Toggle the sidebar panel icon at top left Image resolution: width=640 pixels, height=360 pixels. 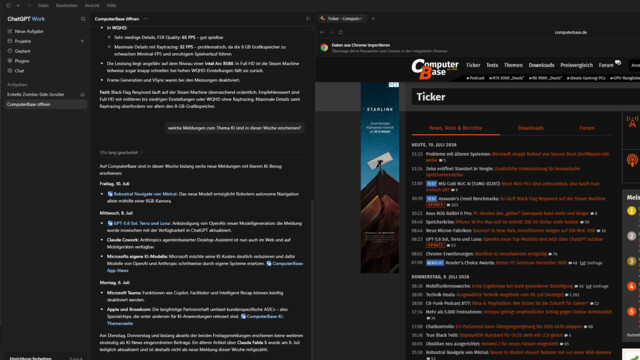pos(9,6)
